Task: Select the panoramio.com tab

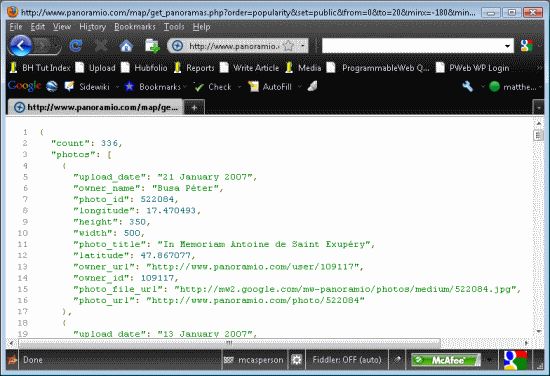Action: (95, 107)
